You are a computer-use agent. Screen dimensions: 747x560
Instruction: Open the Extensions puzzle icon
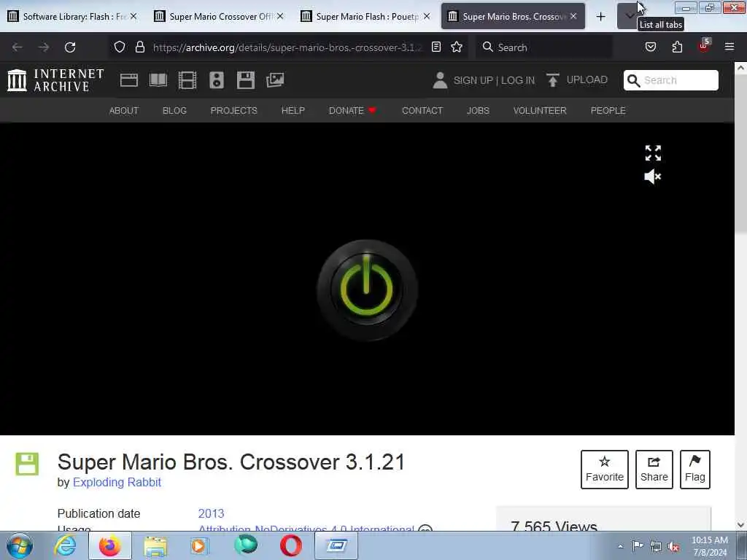coord(677,47)
